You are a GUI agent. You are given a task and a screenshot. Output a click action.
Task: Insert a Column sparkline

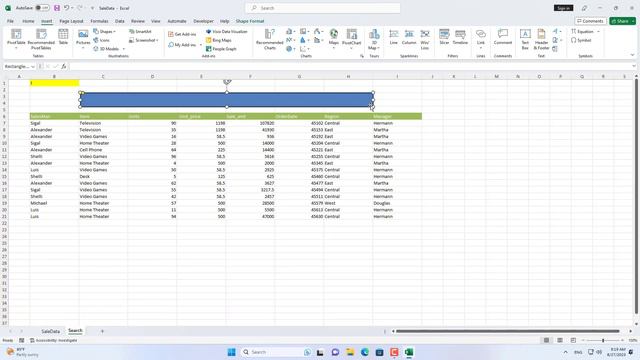[409, 37]
